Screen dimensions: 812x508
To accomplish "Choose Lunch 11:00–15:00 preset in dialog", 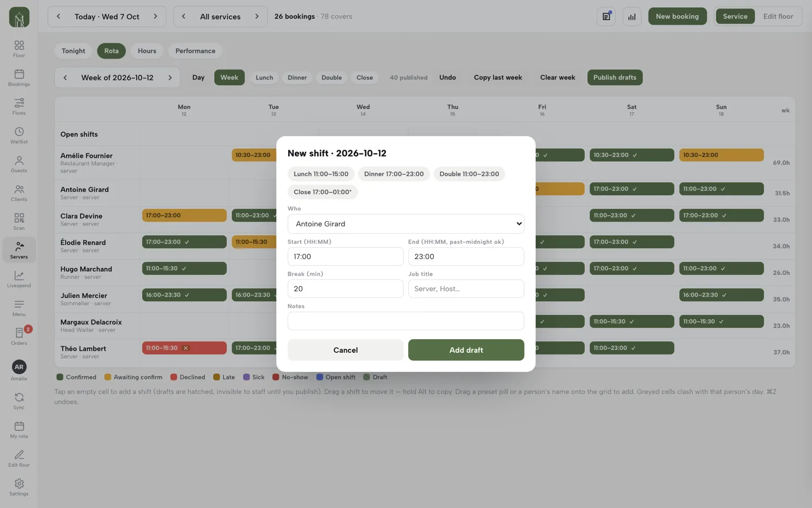I will (321, 174).
